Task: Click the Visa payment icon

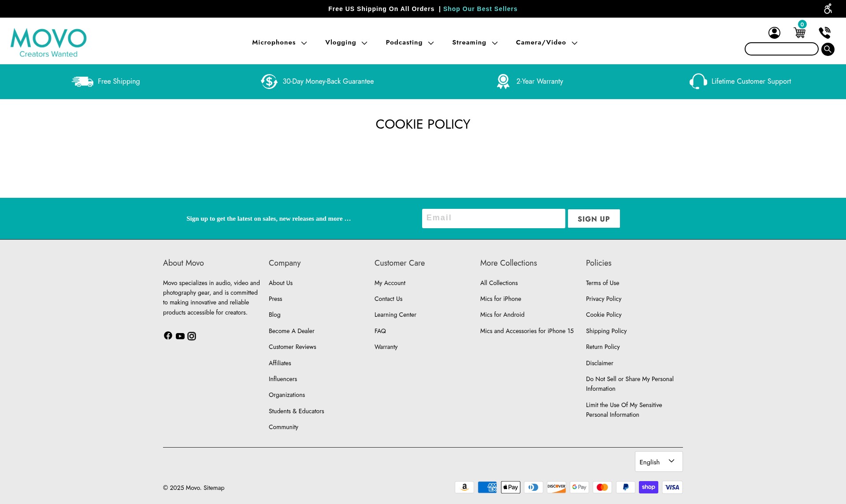Action: 672,487
